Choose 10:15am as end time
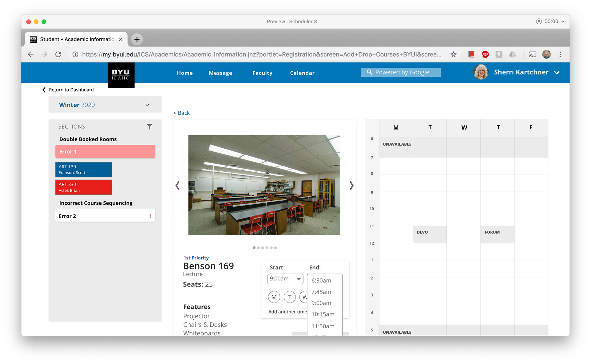The height and width of the screenshot is (364, 591). tap(323, 314)
